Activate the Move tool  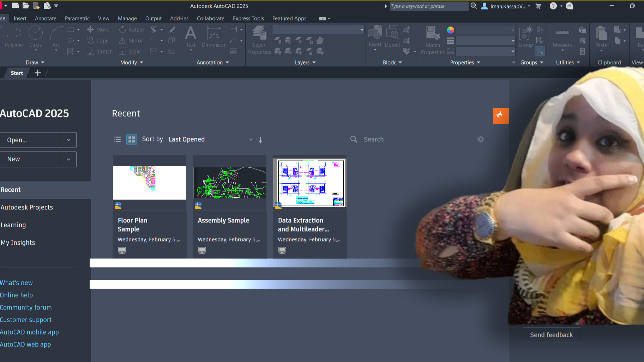(98, 30)
